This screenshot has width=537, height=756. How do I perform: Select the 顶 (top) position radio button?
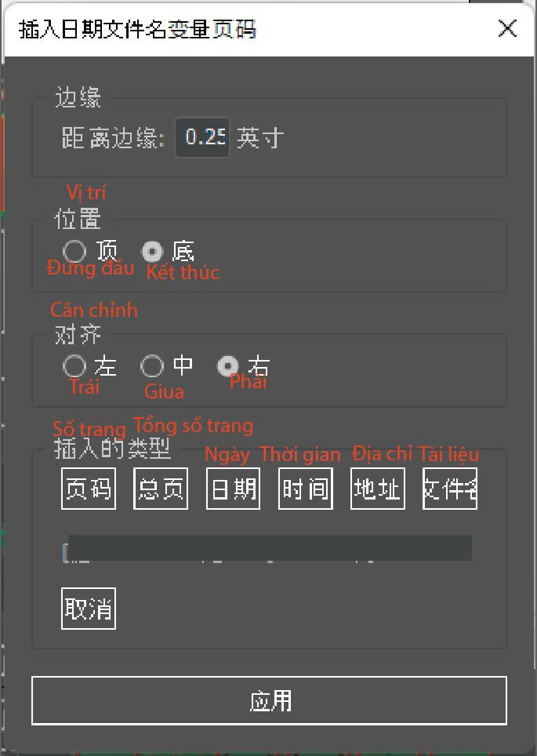pyautogui.click(x=74, y=251)
